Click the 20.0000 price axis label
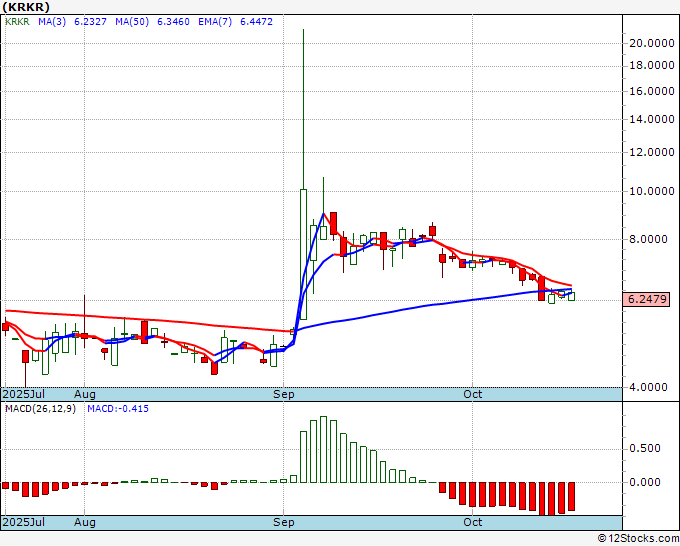This screenshot has width=680, height=546. (652, 43)
